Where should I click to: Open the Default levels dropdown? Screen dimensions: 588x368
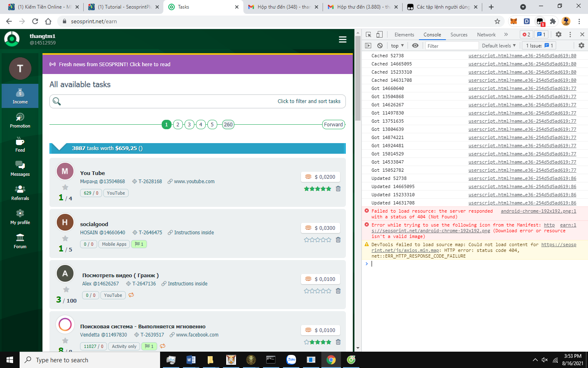499,46
